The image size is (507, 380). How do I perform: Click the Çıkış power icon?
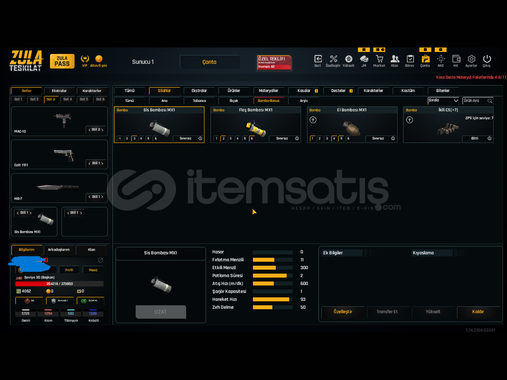(487, 61)
